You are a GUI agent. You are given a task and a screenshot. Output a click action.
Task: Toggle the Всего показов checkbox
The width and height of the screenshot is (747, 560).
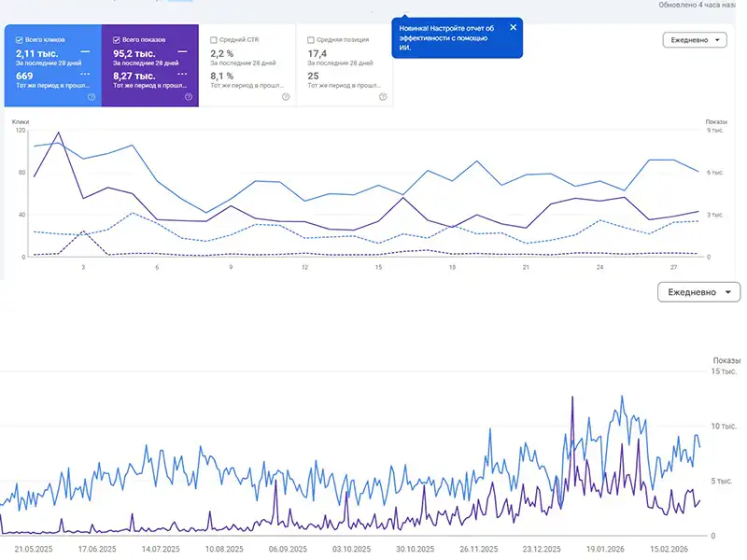[117, 40]
